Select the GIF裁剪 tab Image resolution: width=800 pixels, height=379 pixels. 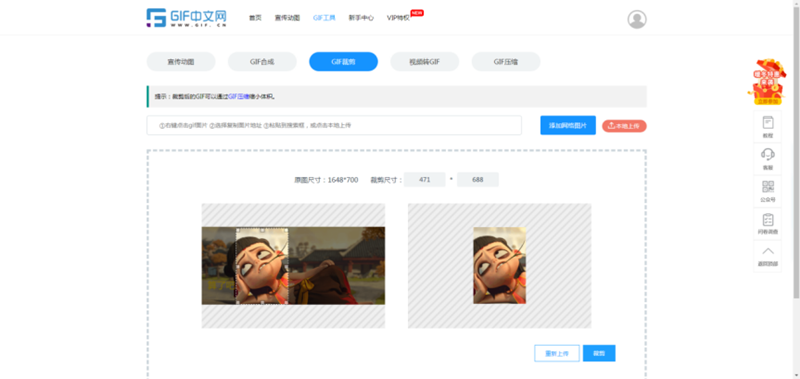coord(343,62)
